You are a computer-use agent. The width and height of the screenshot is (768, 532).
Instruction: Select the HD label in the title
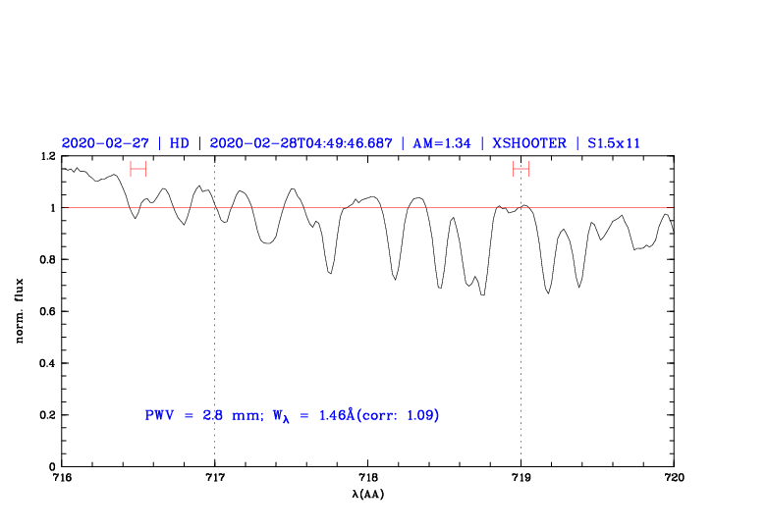(x=180, y=142)
